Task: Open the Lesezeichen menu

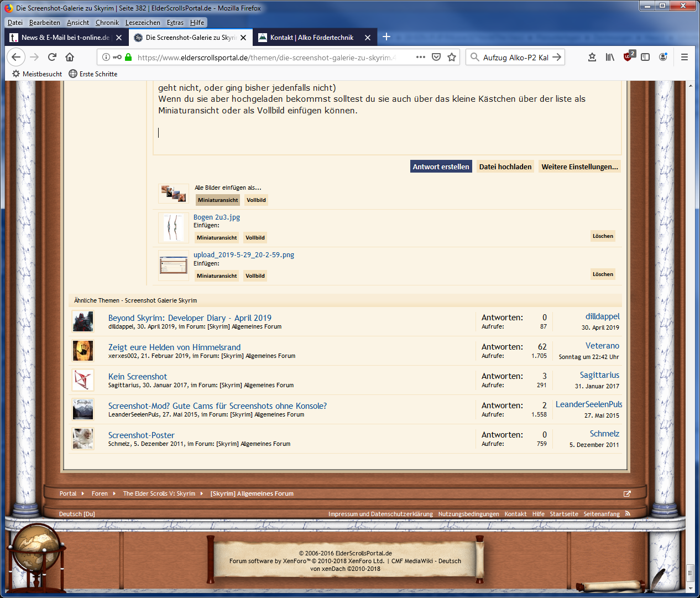Action: click(x=143, y=23)
